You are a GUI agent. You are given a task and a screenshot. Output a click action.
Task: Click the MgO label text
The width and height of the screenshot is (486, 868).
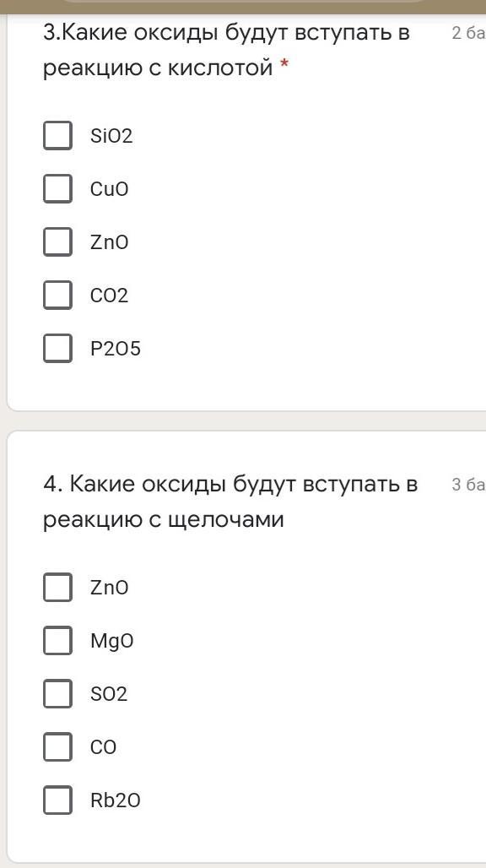point(111,642)
